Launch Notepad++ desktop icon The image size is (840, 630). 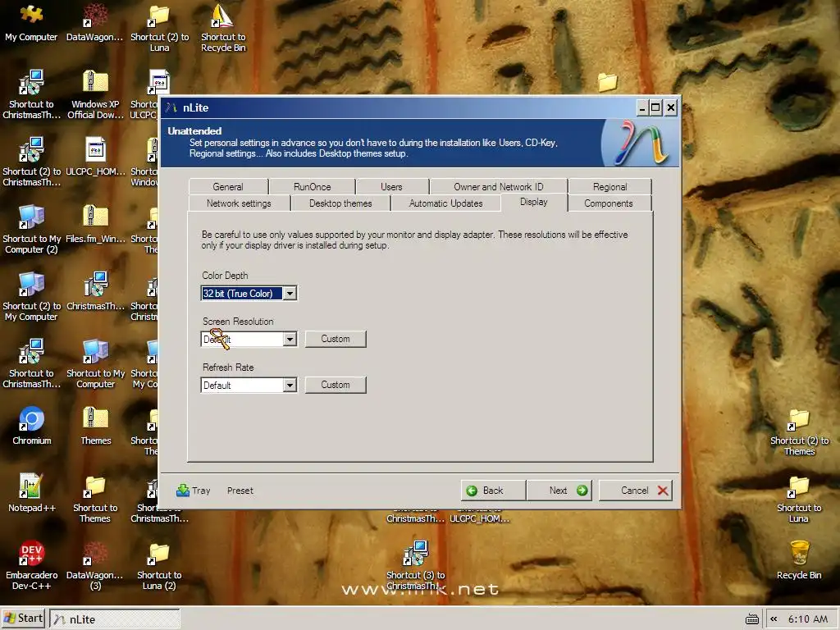coord(32,493)
